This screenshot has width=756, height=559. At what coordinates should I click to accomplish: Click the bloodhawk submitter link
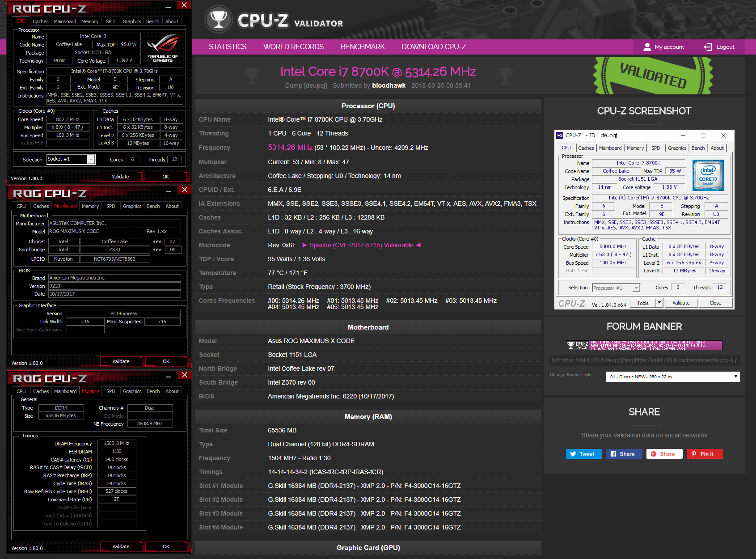click(x=389, y=85)
